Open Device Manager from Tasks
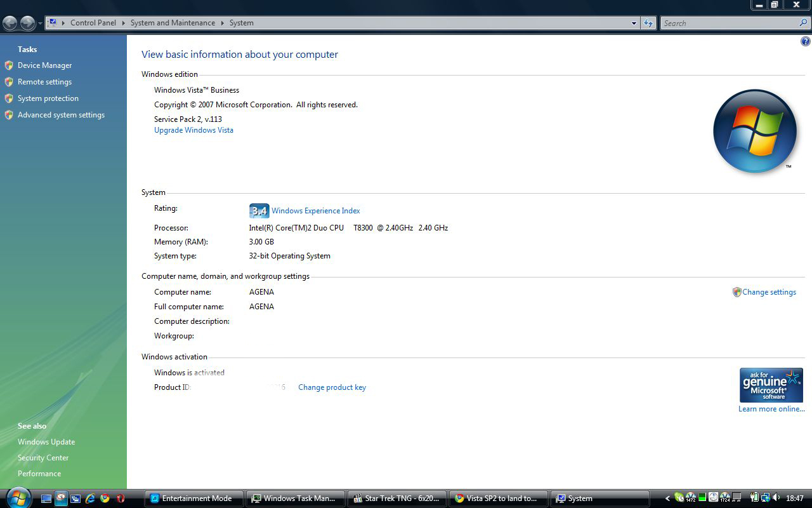Image resolution: width=812 pixels, height=508 pixels. 44,65
